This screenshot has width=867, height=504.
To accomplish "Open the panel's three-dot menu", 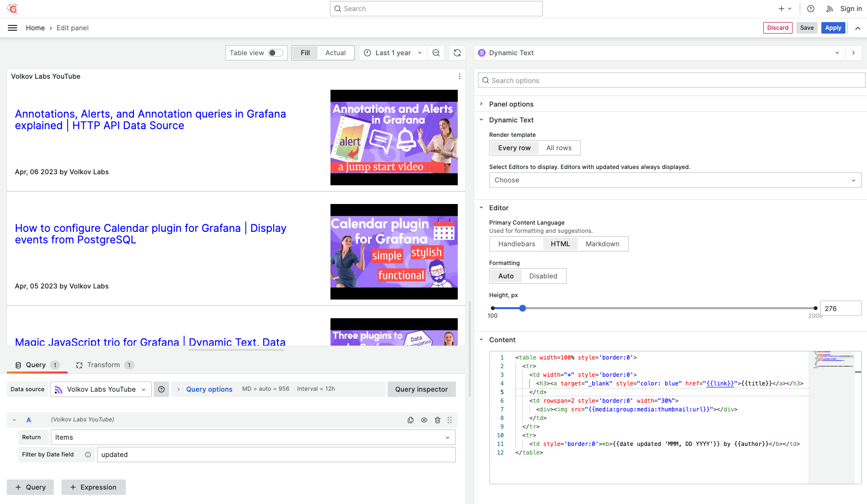I will click(459, 76).
